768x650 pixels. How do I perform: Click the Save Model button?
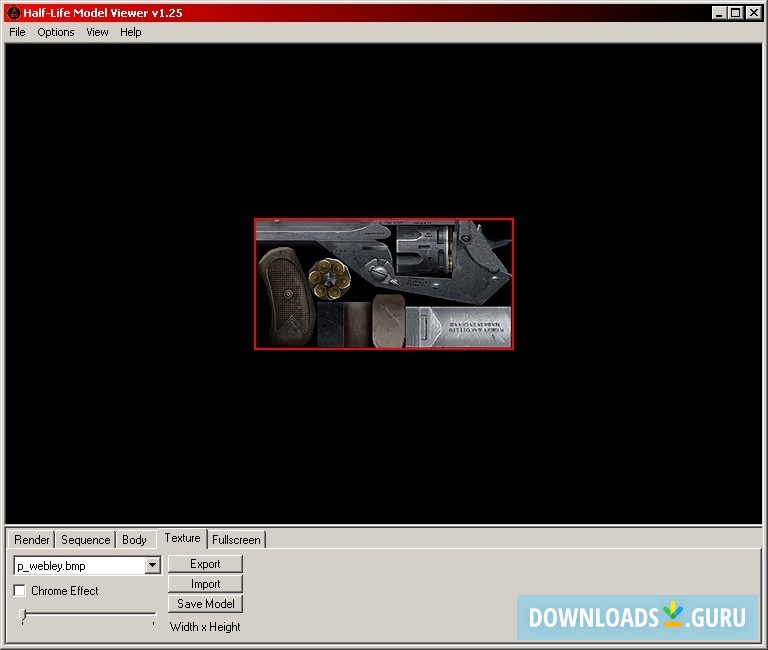205,604
